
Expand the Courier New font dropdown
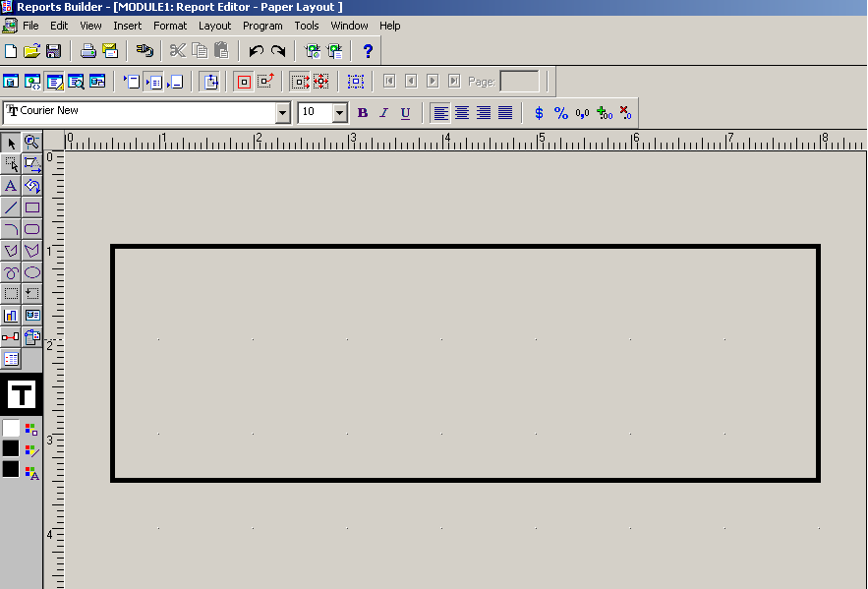[283, 113]
